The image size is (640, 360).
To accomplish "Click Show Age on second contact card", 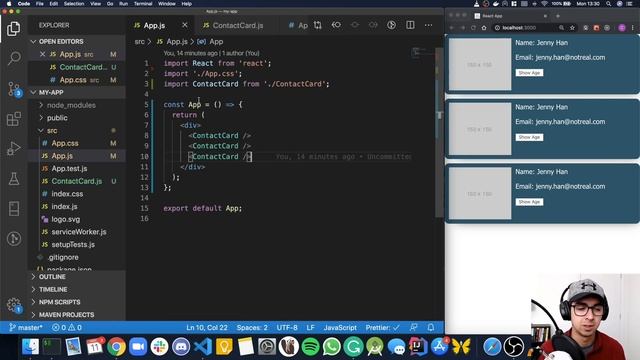I will pos(529,137).
